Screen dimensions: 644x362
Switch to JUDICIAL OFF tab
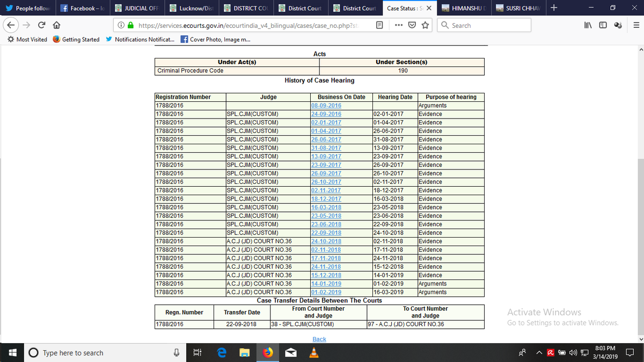[x=137, y=9]
